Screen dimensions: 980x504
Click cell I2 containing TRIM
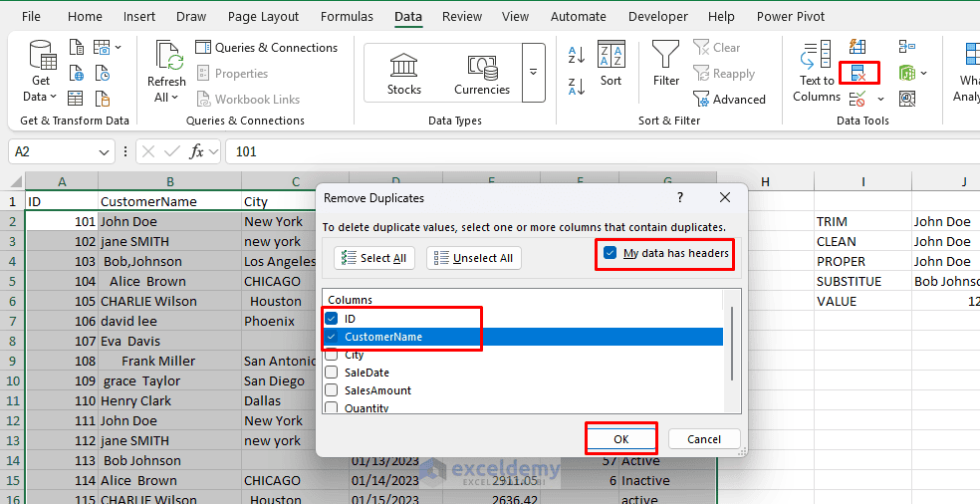coord(862,221)
